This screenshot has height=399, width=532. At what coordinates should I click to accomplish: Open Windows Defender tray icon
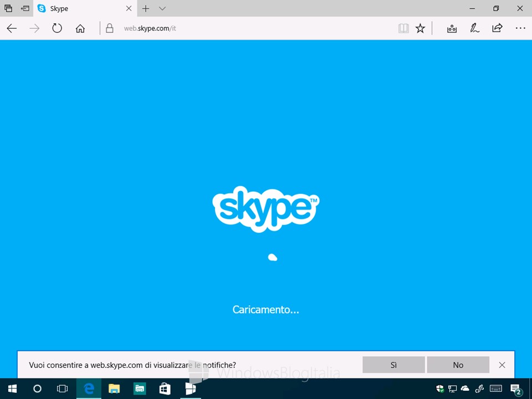(439, 388)
